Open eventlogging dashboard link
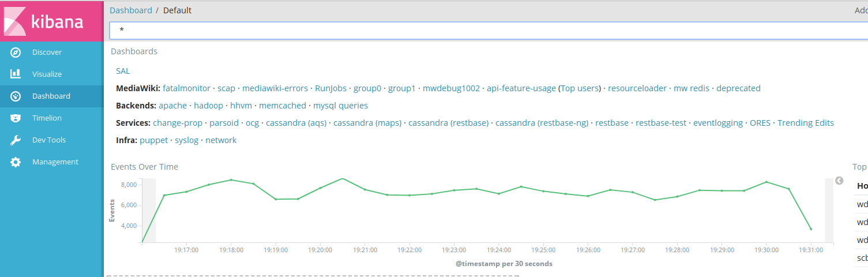 [718, 123]
